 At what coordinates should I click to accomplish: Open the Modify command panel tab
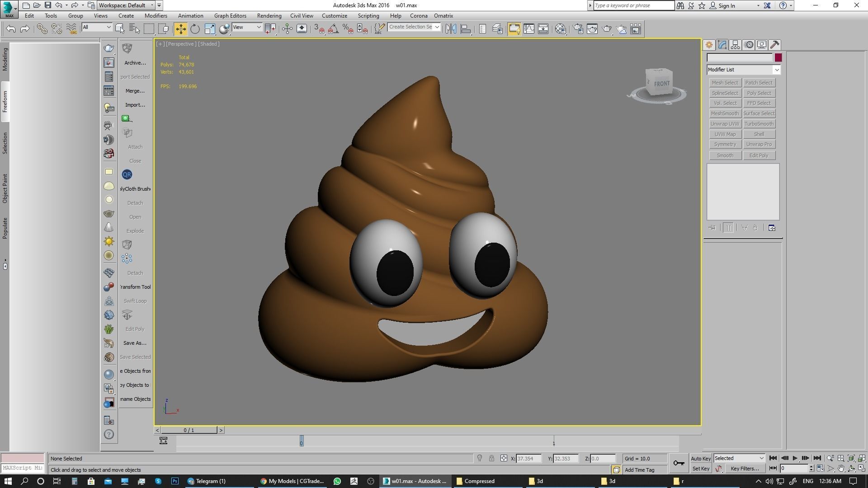[722, 45]
